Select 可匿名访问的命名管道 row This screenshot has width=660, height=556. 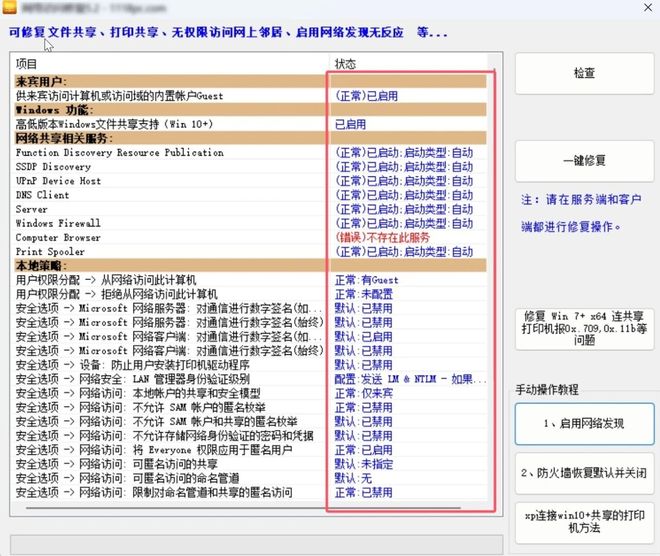[250, 478]
